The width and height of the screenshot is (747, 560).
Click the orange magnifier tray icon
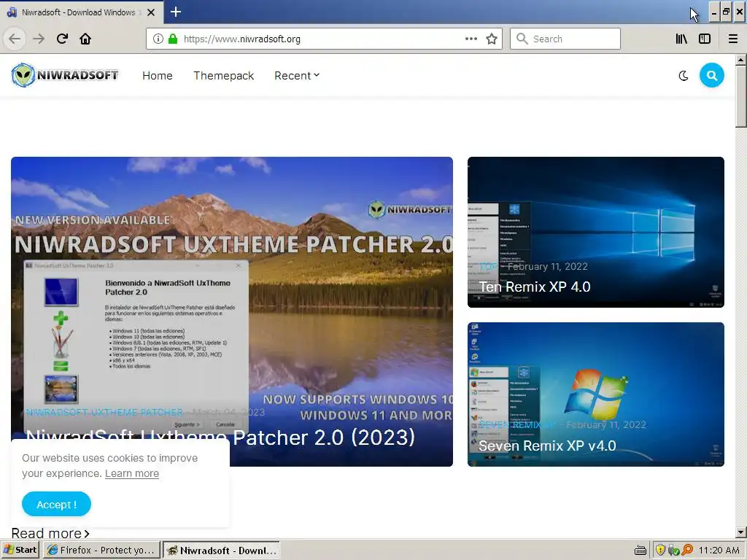[687, 550]
